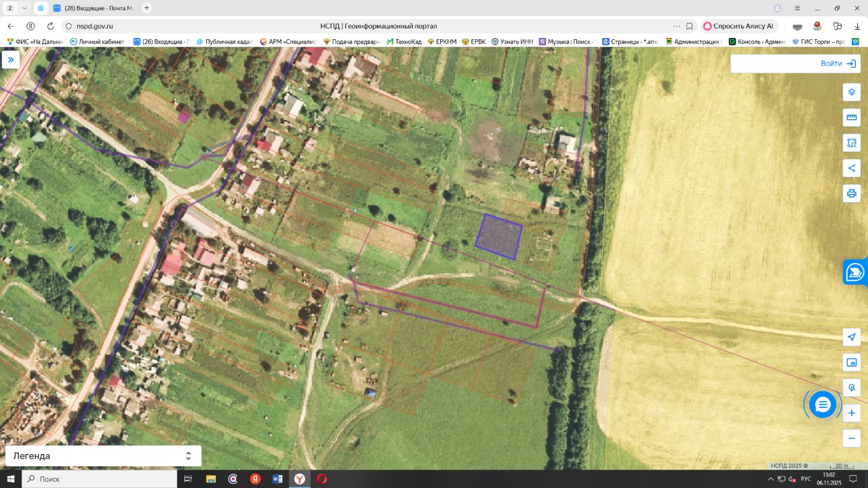Open the ЕРКНМ bookmark

tap(441, 41)
